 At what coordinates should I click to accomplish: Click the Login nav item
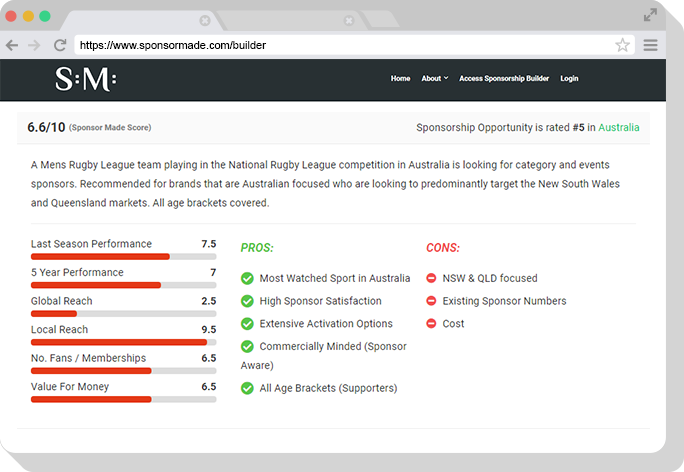(569, 79)
